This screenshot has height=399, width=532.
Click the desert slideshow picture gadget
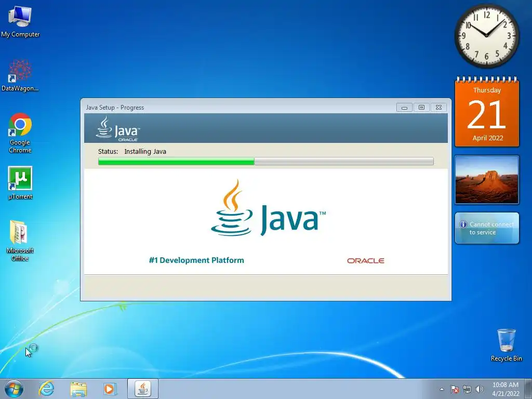pyautogui.click(x=487, y=180)
